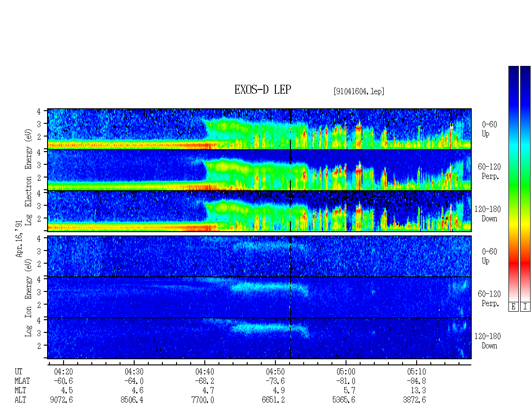Select the ALT value 5365.6
Viewport: 532px width, 412px height.
click(x=344, y=400)
